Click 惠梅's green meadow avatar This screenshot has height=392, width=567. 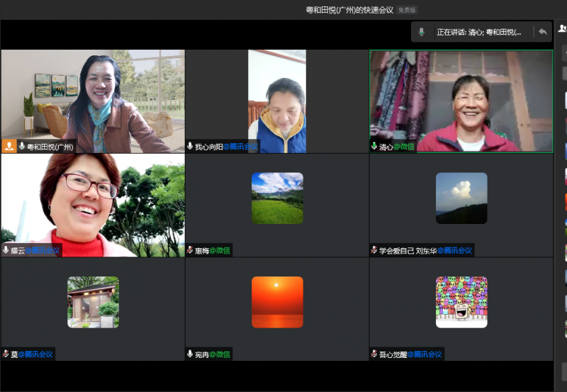point(277,198)
